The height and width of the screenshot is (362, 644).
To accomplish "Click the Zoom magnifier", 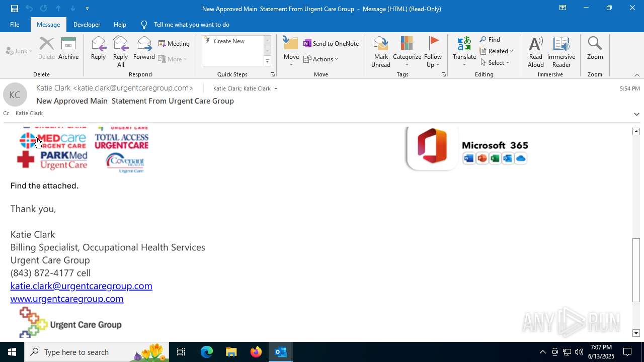I will click(x=595, y=49).
